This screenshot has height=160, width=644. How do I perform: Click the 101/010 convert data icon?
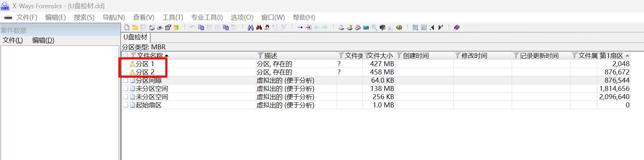click(234, 28)
